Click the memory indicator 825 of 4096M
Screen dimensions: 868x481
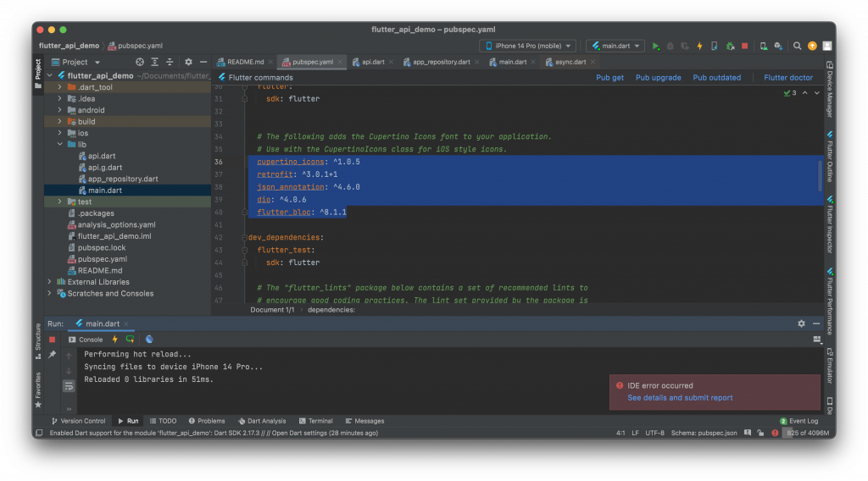coord(808,433)
